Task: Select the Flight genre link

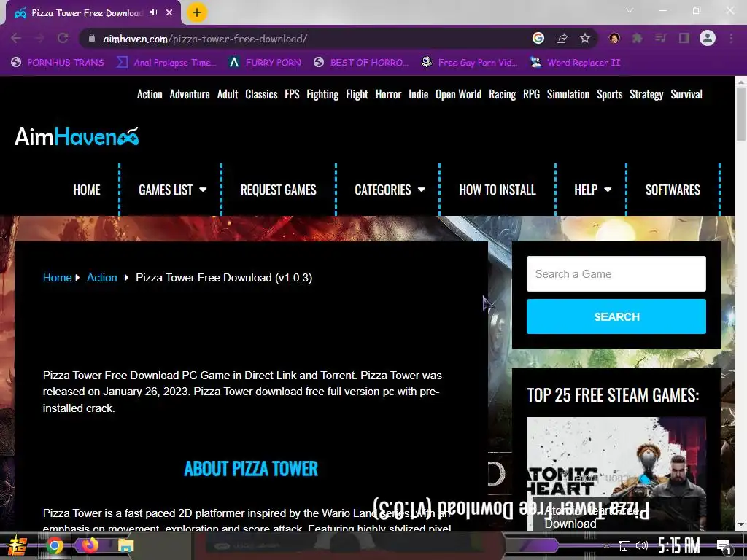Action: coord(357,94)
